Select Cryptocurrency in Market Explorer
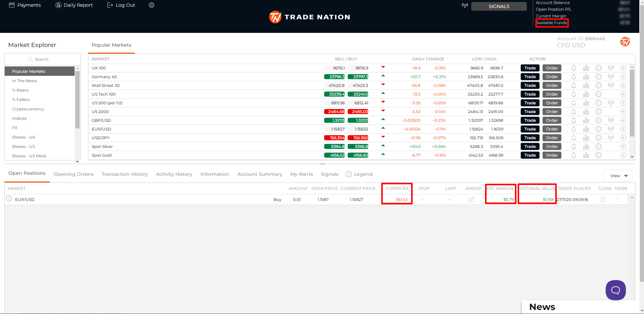Viewport: 644px width, 314px height. pyautogui.click(x=28, y=109)
